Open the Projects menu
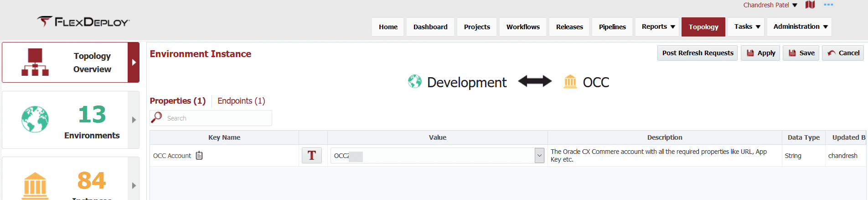868x200 pixels. click(x=477, y=27)
